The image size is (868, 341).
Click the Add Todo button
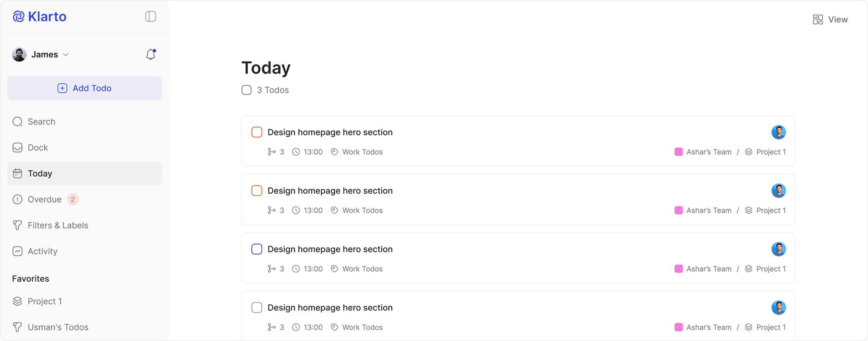84,88
